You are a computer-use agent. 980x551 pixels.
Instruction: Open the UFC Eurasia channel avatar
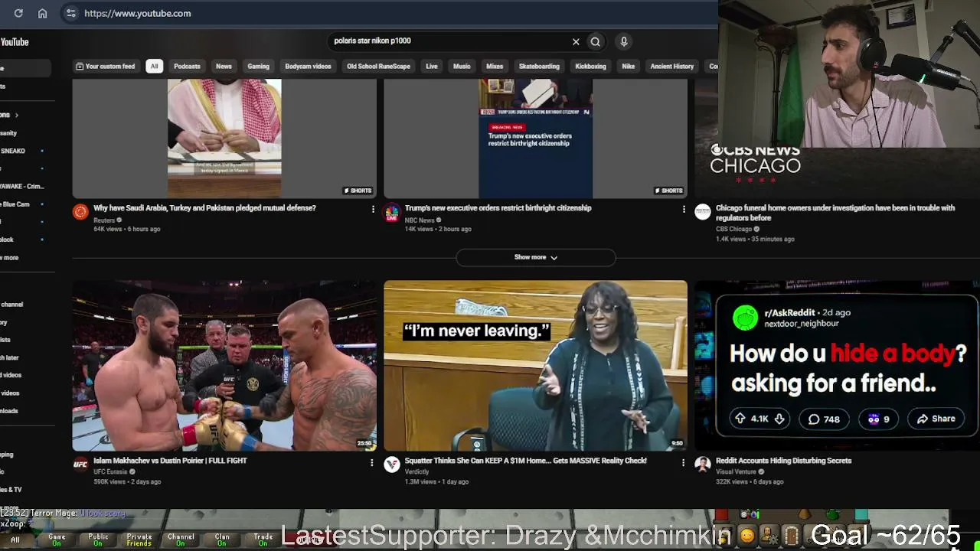(x=80, y=464)
